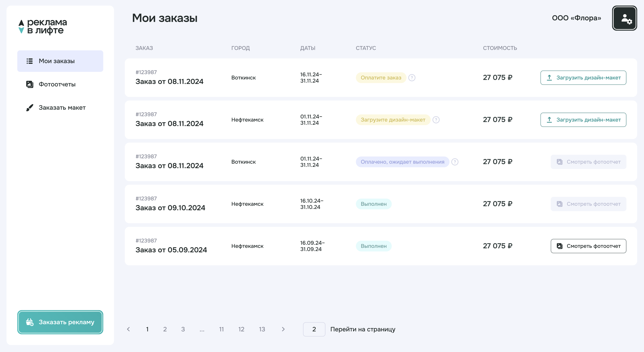Open Мои заказы menu item
Screen dimensions: 644x352
(x=60, y=61)
